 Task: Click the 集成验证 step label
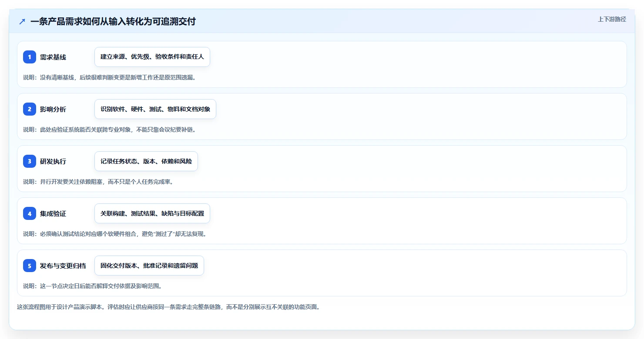[x=53, y=213]
